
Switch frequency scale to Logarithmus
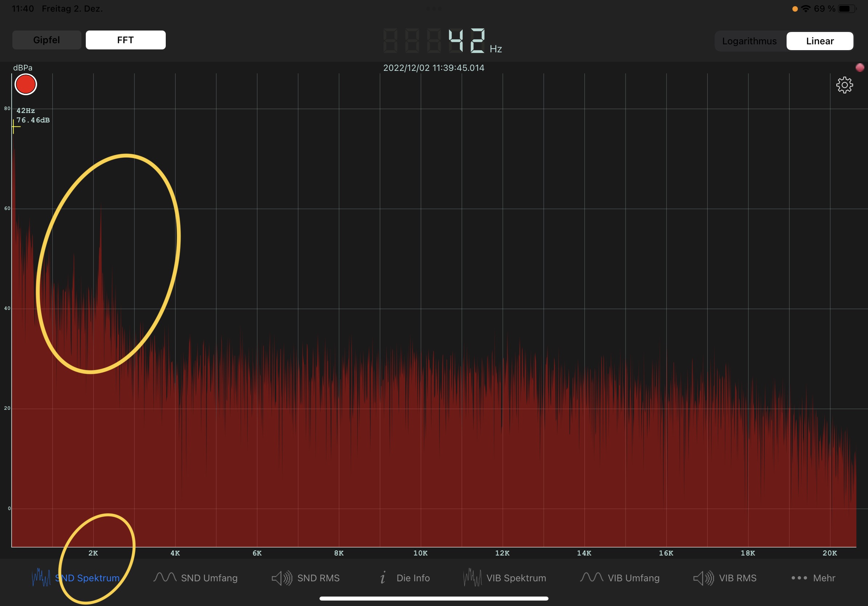click(749, 41)
